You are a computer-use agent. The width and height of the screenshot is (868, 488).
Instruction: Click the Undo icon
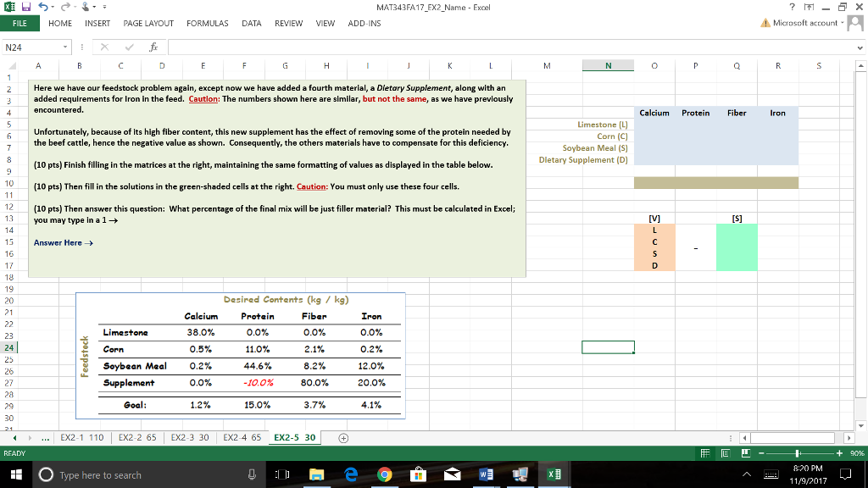(x=43, y=7)
